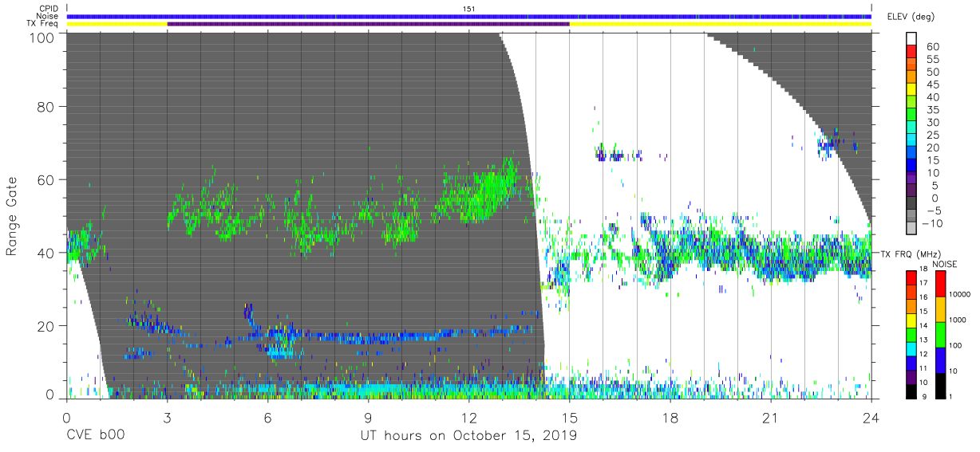Image resolution: width=980 pixels, height=452 pixels.
Task: Click the 21 tick label on UT hours axis
Action: (x=770, y=419)
